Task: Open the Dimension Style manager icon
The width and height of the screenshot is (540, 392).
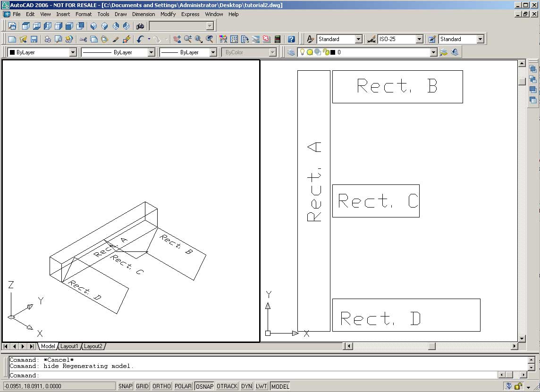Action: pos(371,39)
